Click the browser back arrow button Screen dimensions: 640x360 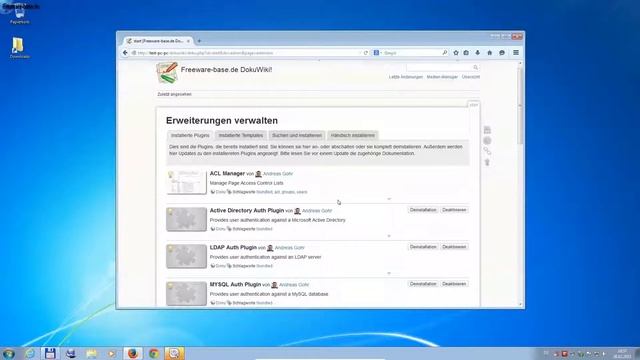(125, 53)
